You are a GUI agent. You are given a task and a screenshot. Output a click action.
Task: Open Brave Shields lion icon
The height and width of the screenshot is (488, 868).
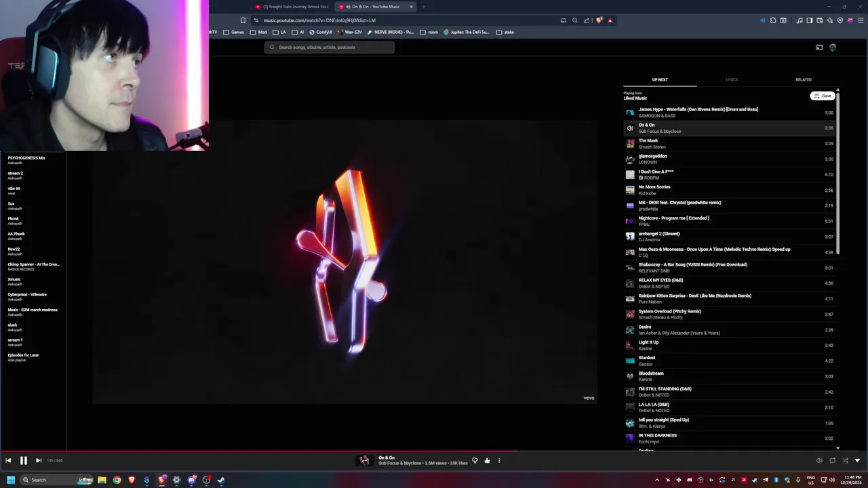click(x=599, y=20)
